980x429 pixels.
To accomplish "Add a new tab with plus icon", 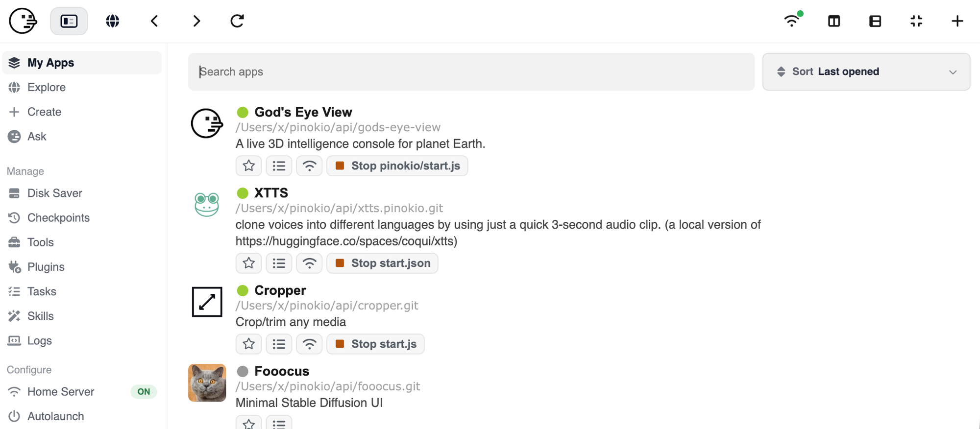I will coord(957,21).
